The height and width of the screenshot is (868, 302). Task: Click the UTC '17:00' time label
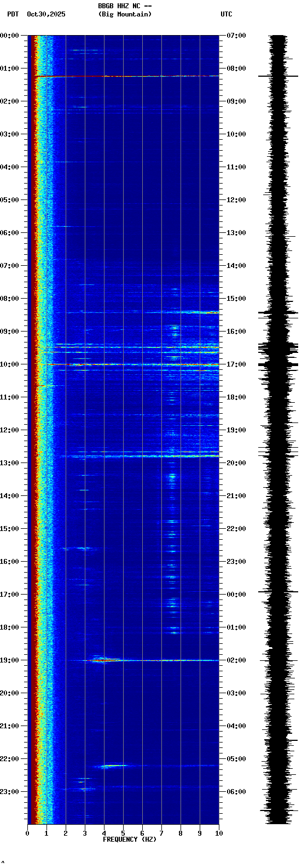[x=236, y=364]
